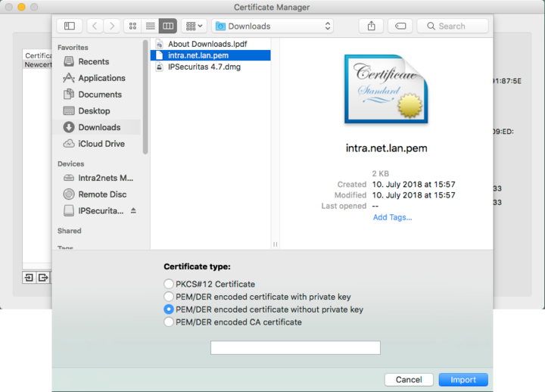Select the Intra2nets M... device

[x=98, y=178]
